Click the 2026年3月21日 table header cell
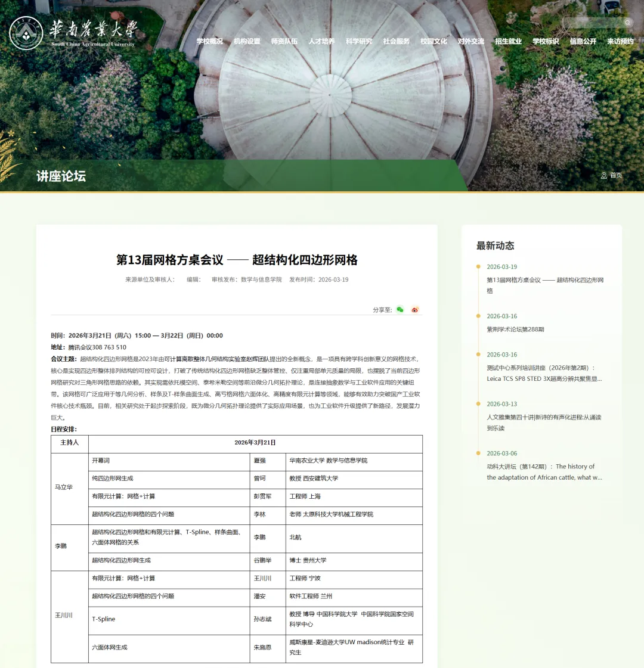This screenshot has width=644, height=668. [x=255, y=443]
